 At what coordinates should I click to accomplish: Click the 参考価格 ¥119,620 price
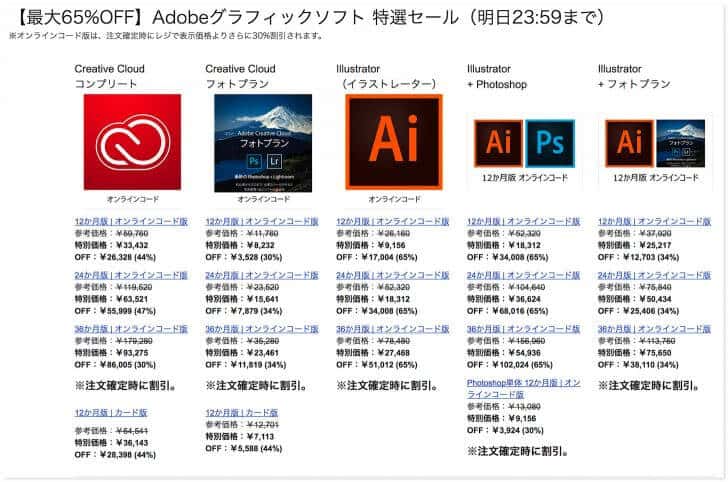(113, 287)
